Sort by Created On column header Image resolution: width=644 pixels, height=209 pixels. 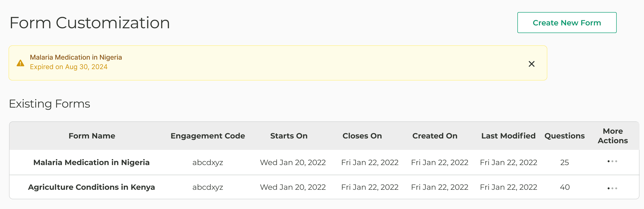pyautogui.click(x=435, y=136)
